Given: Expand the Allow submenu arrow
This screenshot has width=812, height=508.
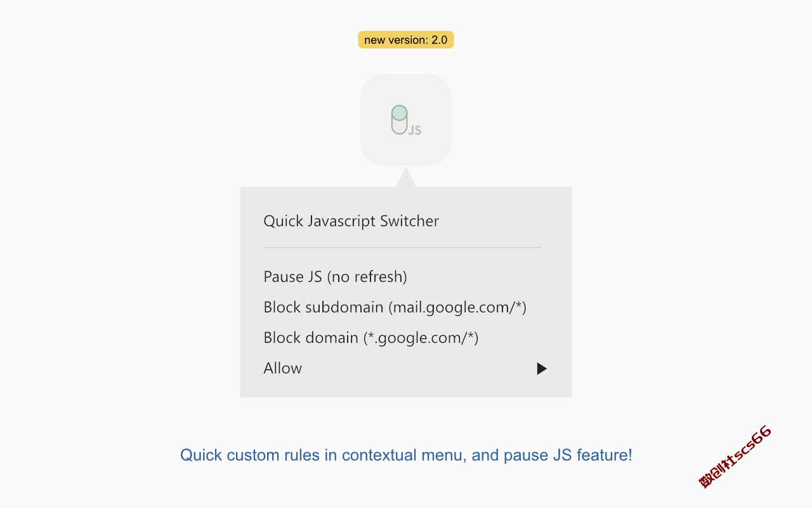Looking at the screenshot, I should [x=542, y=368].
